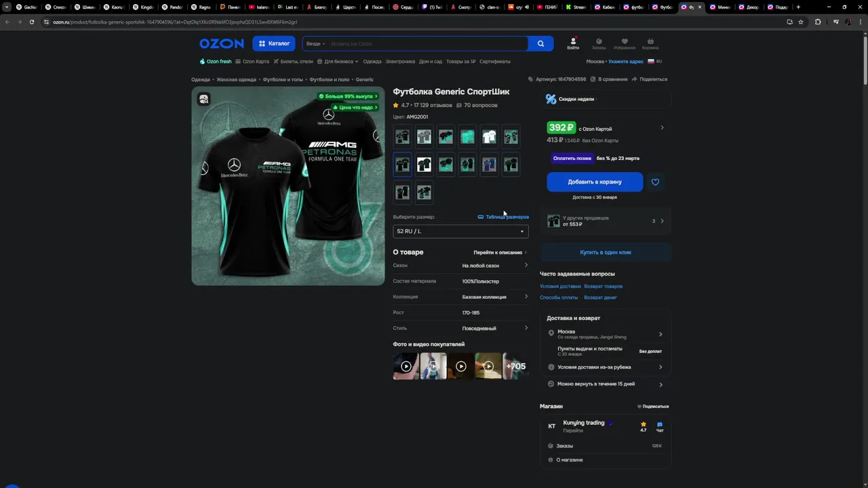Click the Футболки и поло breadcrumb
This screenshot has width=868, height=488.
(330, 80)
